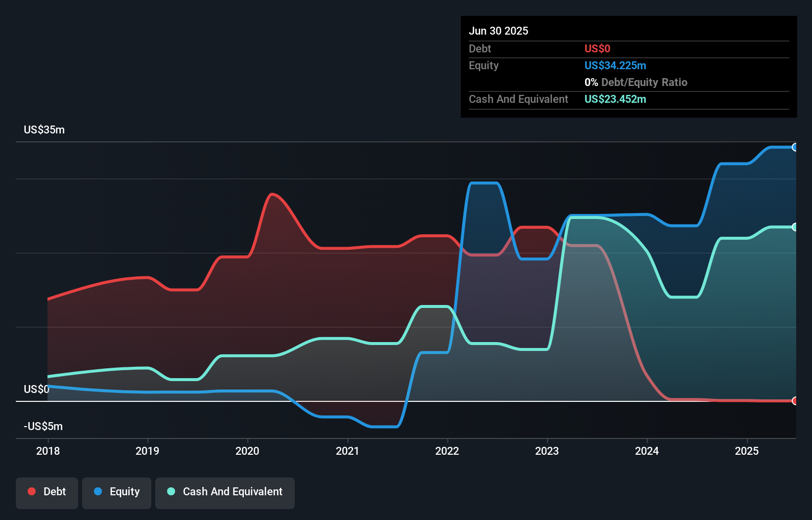Click the -US$5m y-axis label
Image resolution: width=812 pixels, height=520 pixels.
pyautogui.click(x=43, y=427)
